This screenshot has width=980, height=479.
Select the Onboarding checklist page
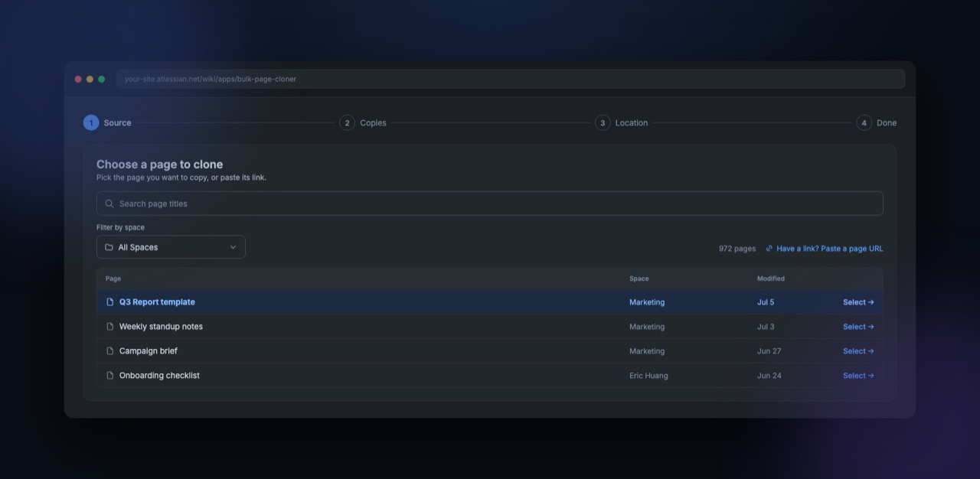(858, 376)
